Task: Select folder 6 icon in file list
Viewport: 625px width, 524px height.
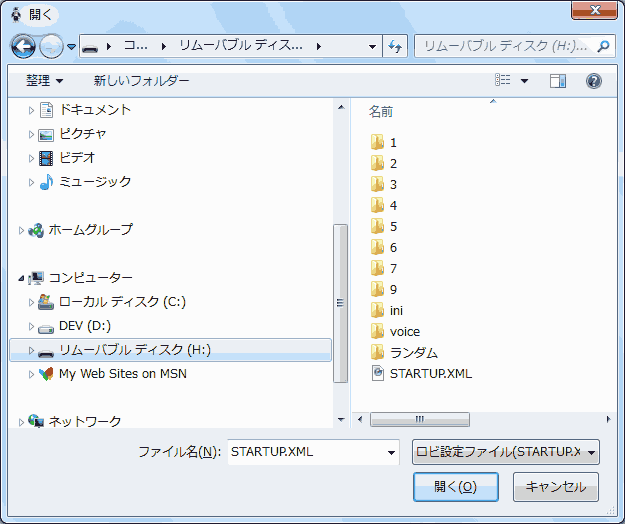Action: click(x=377, y=247)
